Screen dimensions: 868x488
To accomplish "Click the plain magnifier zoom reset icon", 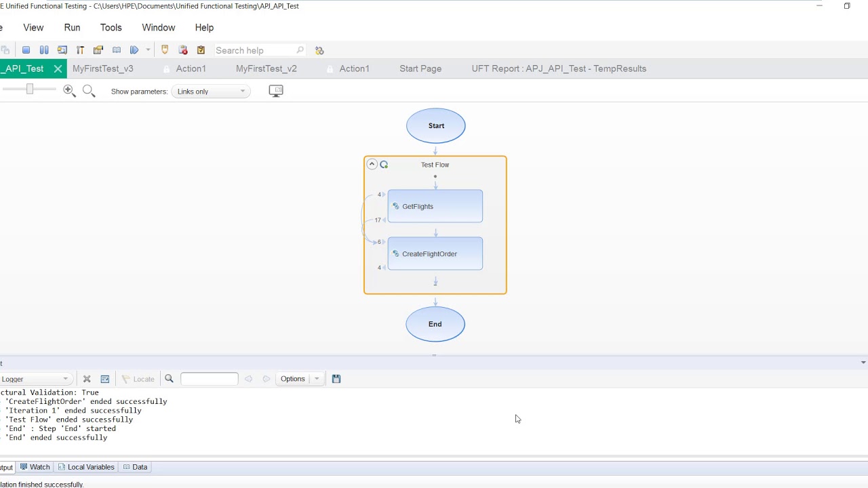I will [88, 91].
